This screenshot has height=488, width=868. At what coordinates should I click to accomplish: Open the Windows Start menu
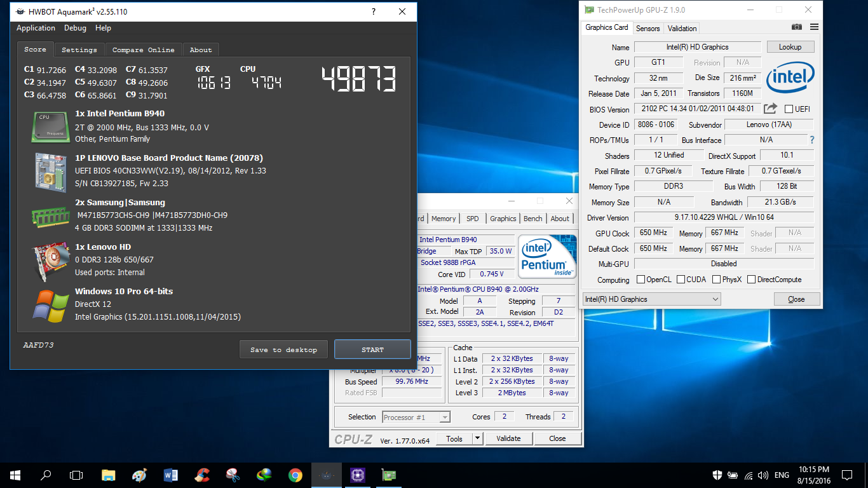coord(15,475)
